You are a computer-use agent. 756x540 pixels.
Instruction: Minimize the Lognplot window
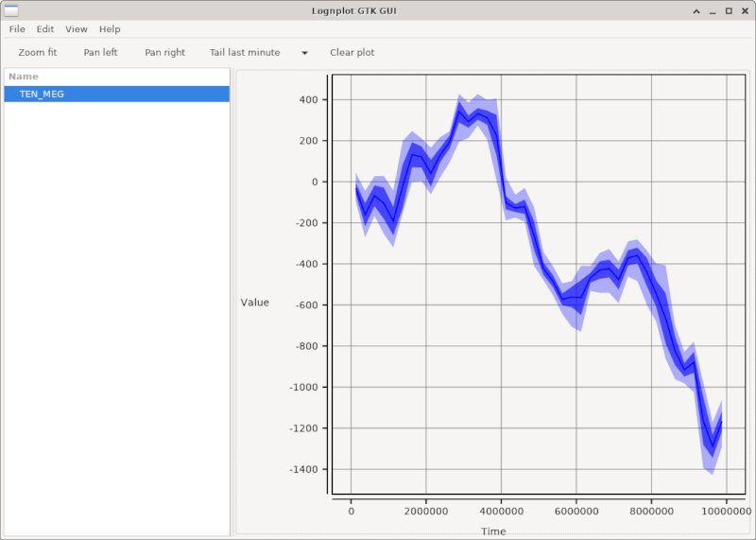713,11
